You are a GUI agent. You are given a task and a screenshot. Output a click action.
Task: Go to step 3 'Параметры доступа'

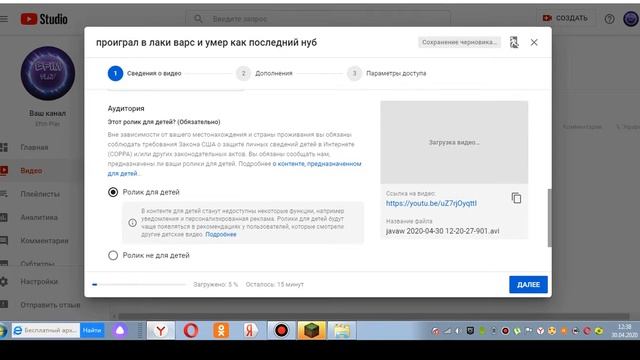[387, 73]
